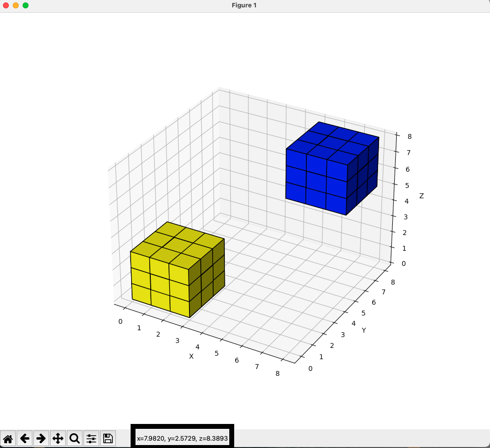Click the yellow voxel cube
Screen dimensions: 490x448
click(177, 269)
